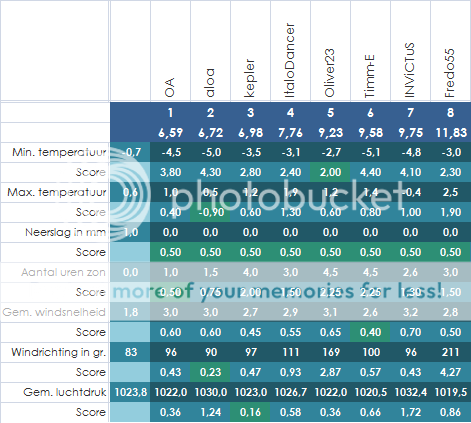
Task: Click the Max. temperatuur row label
Action: [x=57, y=192]
